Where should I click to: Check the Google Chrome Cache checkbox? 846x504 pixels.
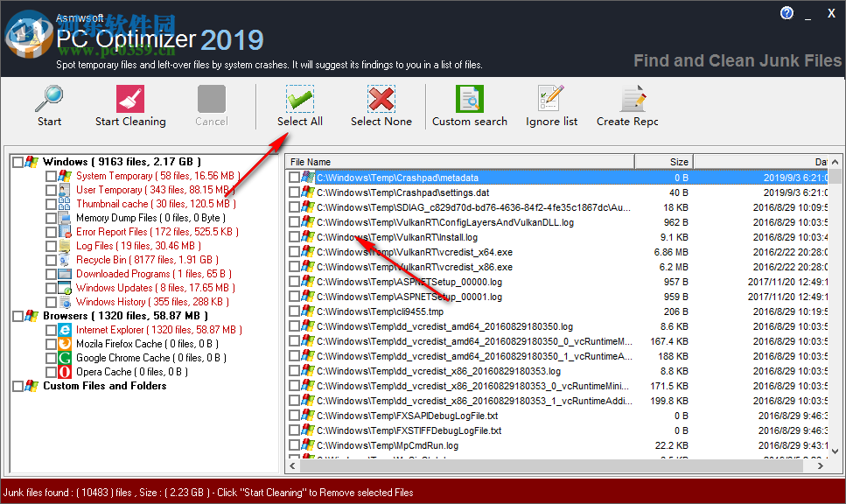(x=50, y=357)
